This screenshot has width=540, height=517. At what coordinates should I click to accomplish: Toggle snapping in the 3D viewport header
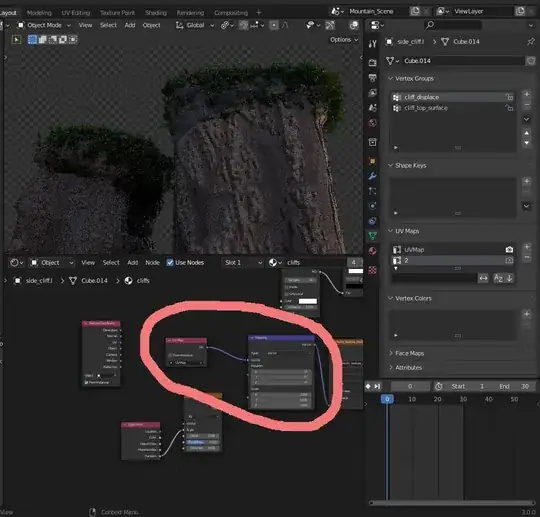(244, 25)
